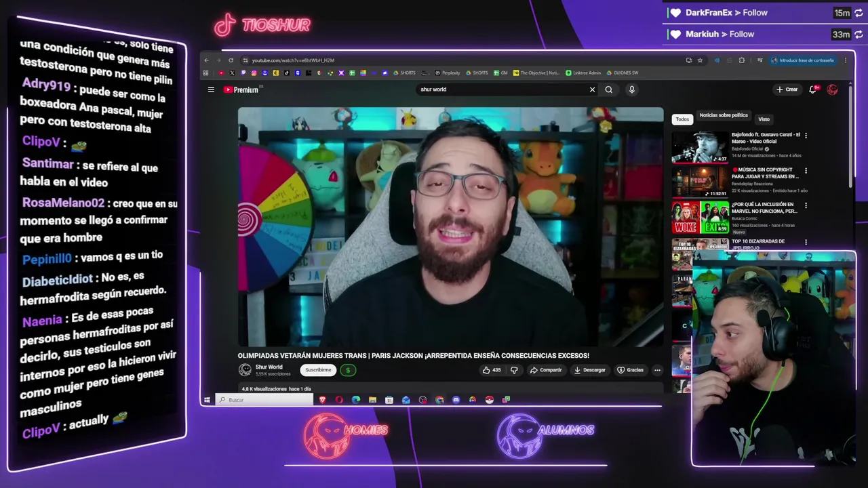Image resolution: width=868 pixels, height=488 pixels.
Task: Open Microsoft Store from taskbar
Action: coord(389,400)
